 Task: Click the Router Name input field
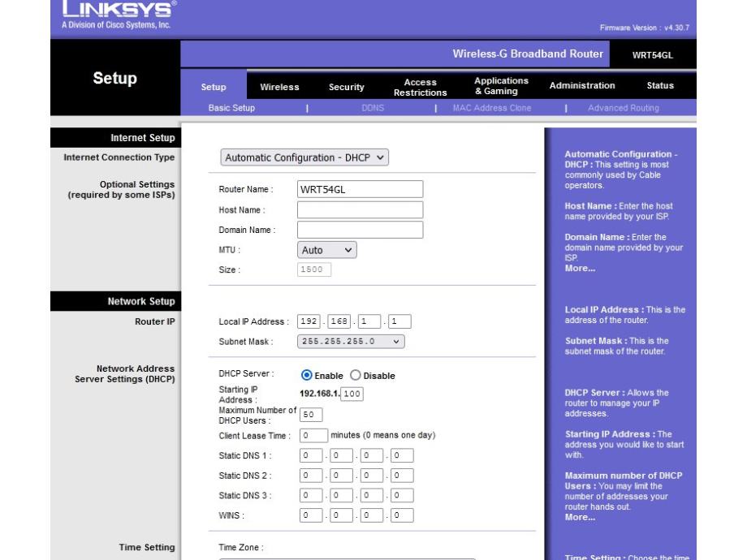click(360, 189)
